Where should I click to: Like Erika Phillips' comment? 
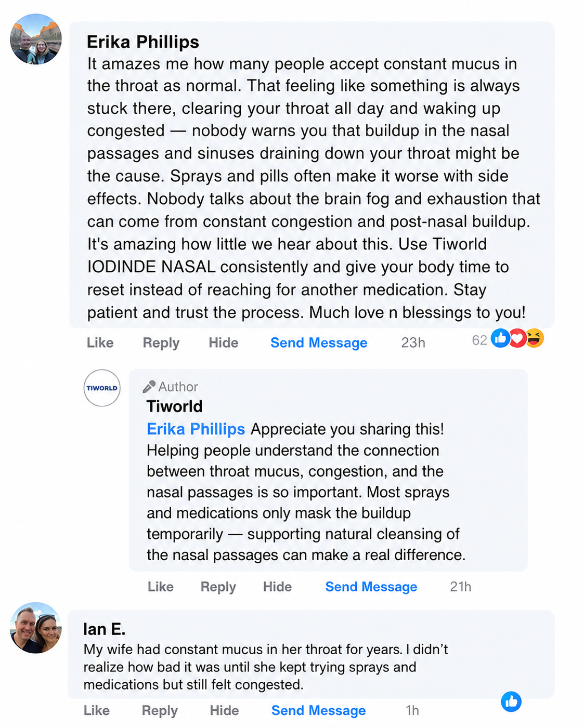click(100, 343)
